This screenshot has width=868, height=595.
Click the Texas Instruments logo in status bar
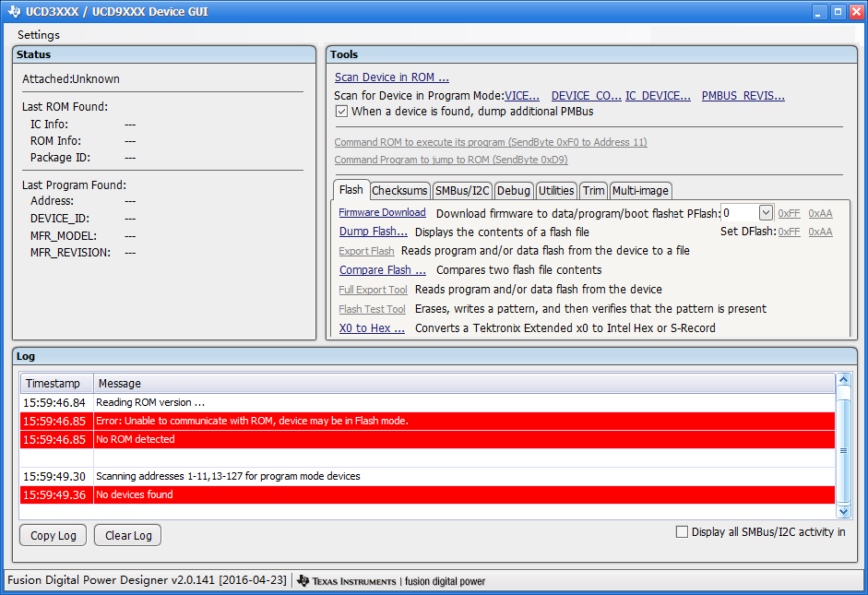click(x=347, y=581)
